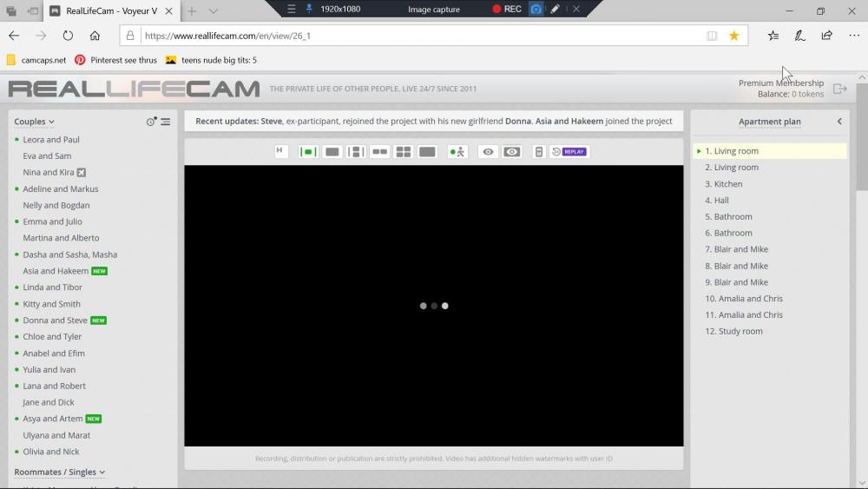Click the page vertical scrollbar
Screen dimensions: 868x489
[x=861, y=261]
